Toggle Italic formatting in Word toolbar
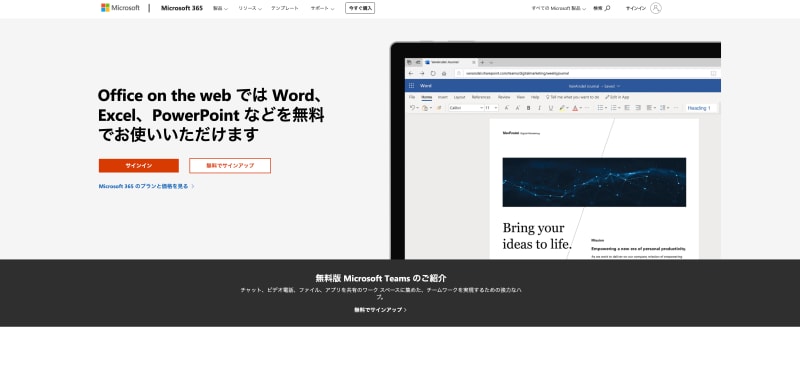 click(x=540, y=108)
